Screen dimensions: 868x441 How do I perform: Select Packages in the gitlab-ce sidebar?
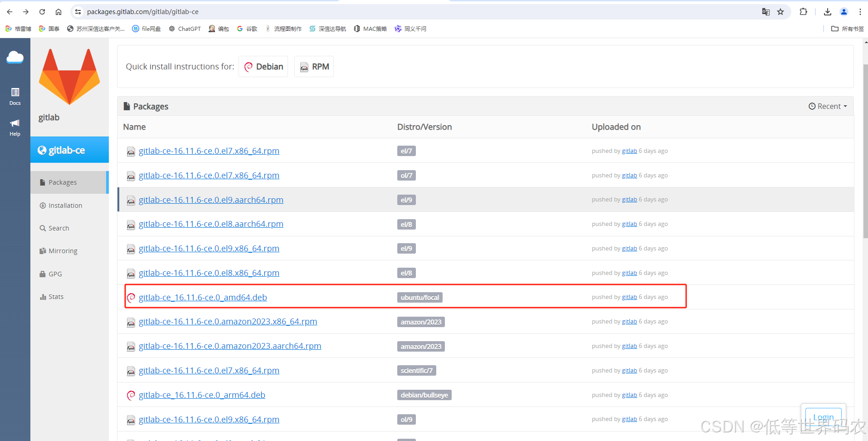coord(62,182)
